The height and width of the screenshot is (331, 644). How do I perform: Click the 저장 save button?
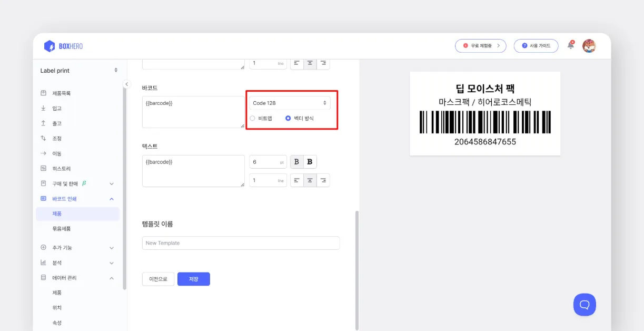[194, 279]
